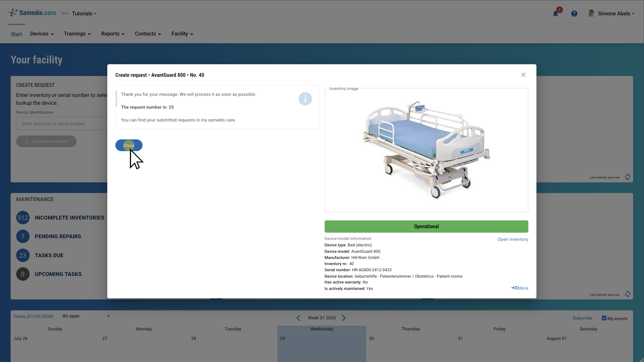Go to next calendar week
The height and width of the screenshot is (362, 644).
pos(344,318)
